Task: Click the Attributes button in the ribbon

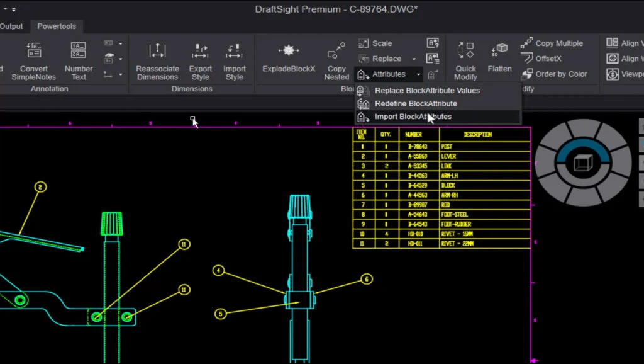Action: click(382, 74)
